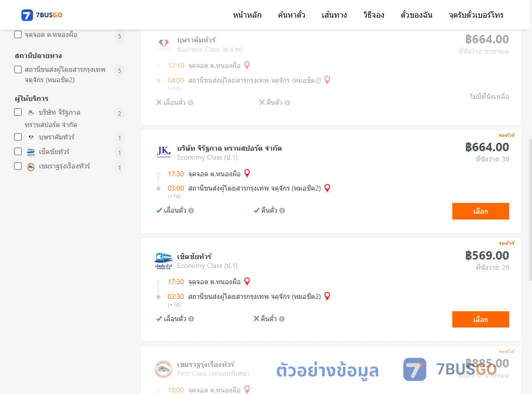Click info icon next to JK เลื่อนตั๋ว
Screen dimensions: 532x394
tap(191, 210)
